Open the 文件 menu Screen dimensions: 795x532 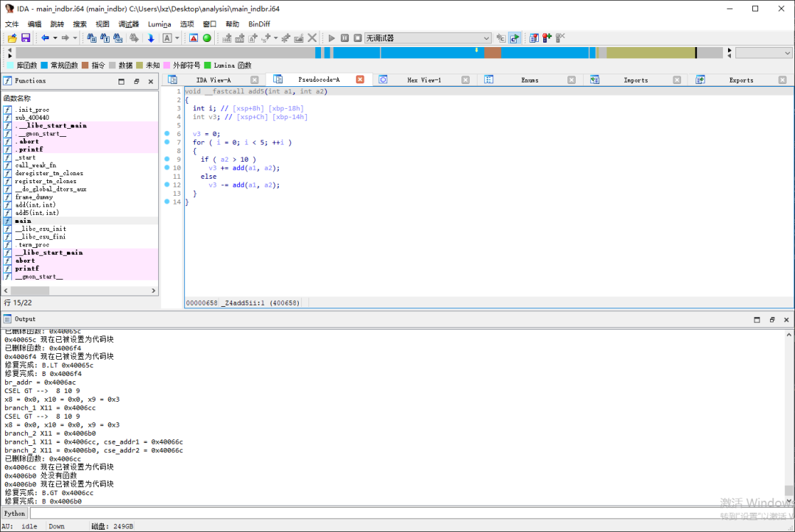pos(12,24)
